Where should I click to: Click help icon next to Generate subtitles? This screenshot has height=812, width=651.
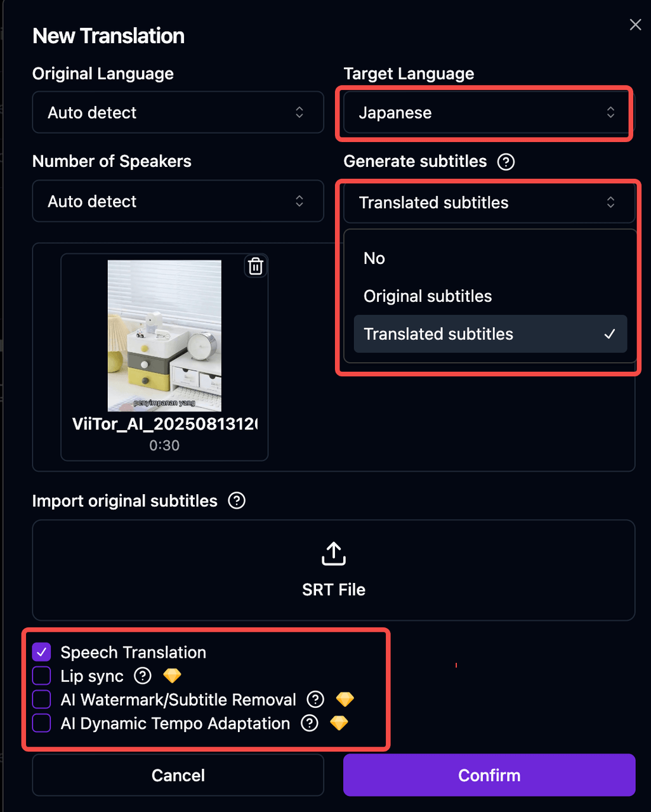click(x=506, y=162)
